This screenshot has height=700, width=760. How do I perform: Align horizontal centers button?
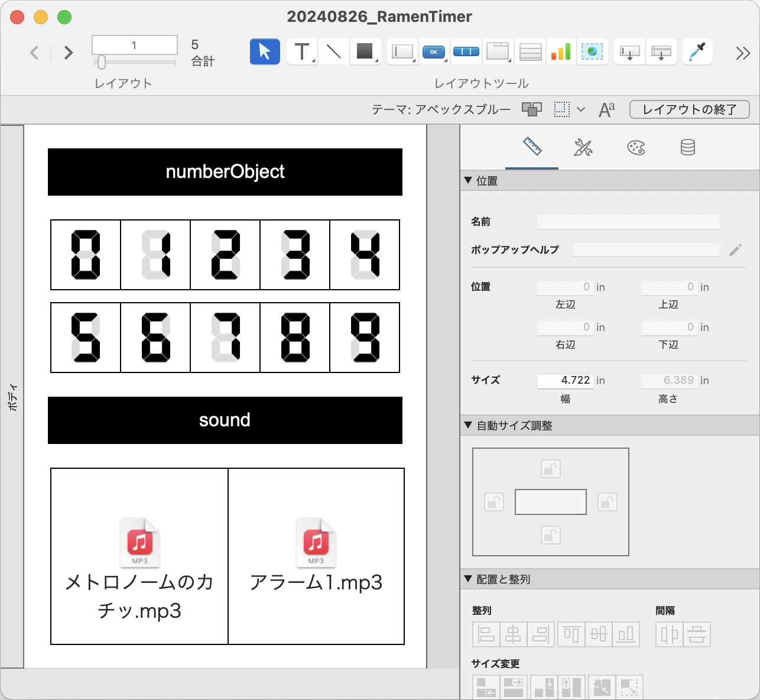[x=514, y=634]
